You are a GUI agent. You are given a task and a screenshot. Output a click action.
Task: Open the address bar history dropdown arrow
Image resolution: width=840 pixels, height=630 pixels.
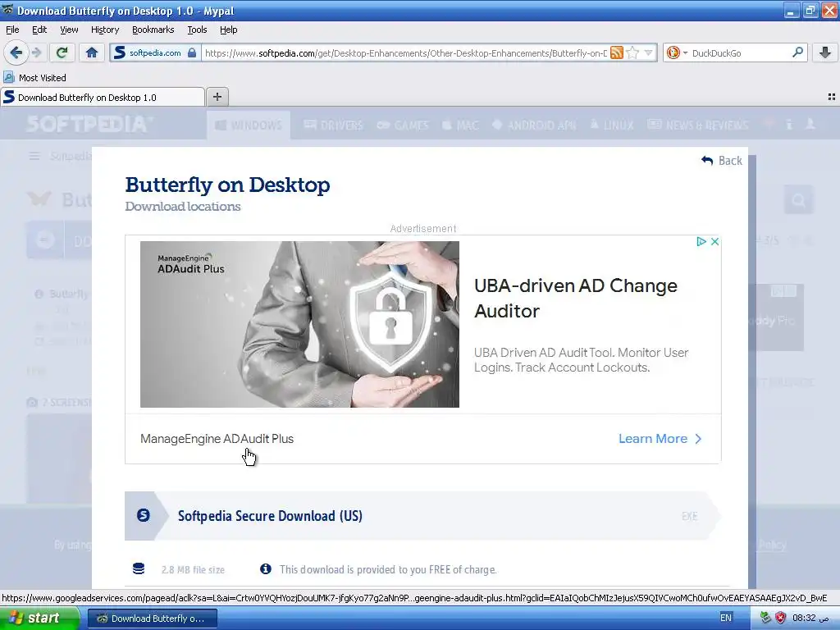point(648,52)
